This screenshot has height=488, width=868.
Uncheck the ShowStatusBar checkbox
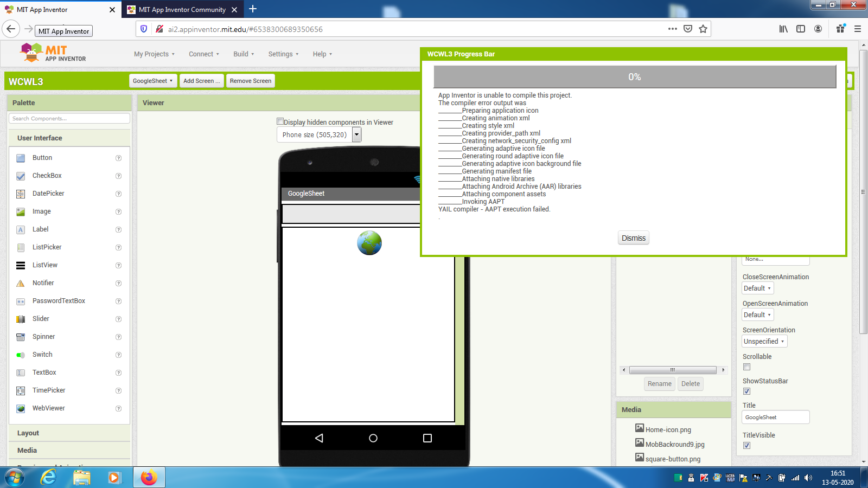(x=746, y=391)
